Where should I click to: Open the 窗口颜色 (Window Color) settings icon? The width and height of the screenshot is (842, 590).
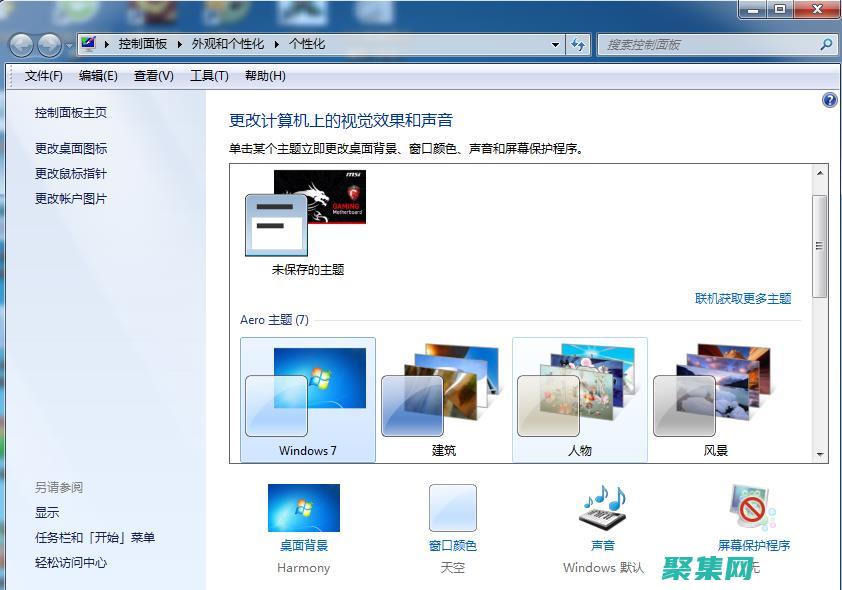click(452, 510)
